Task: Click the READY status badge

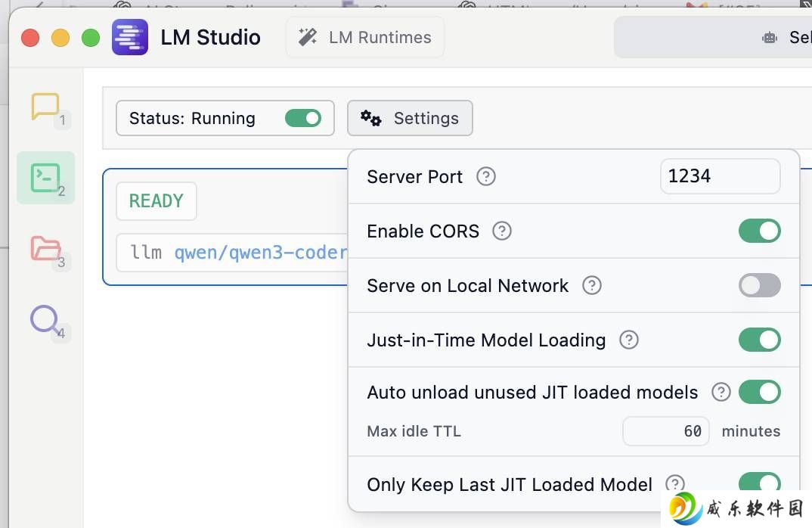Action: coord(157,201)
